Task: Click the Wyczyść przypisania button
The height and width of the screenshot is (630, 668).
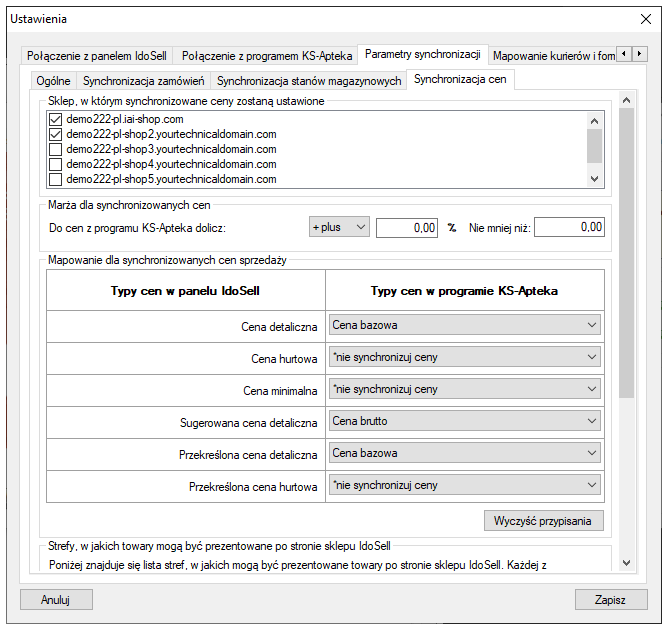Action: click(x=544, y=520)
